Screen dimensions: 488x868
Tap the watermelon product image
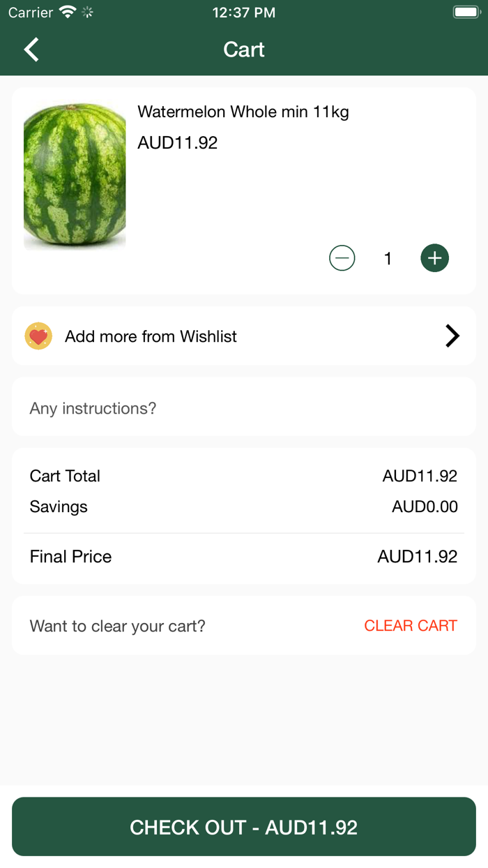click(x=75, y=177)
